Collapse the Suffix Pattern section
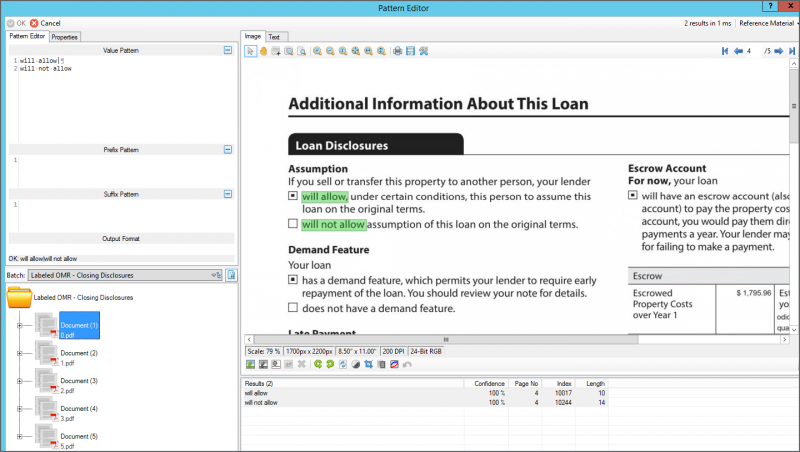The image size is (800, 452). pos(228,194)
